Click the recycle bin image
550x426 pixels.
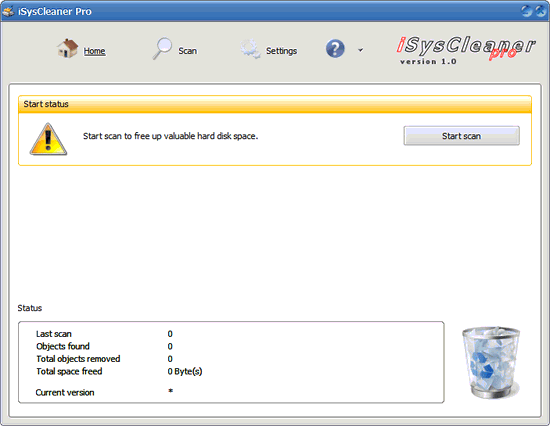(491, 362)
